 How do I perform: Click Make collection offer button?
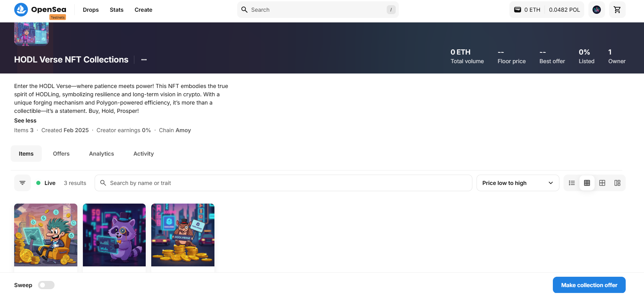pyautogui.click(x=589, y=285)
